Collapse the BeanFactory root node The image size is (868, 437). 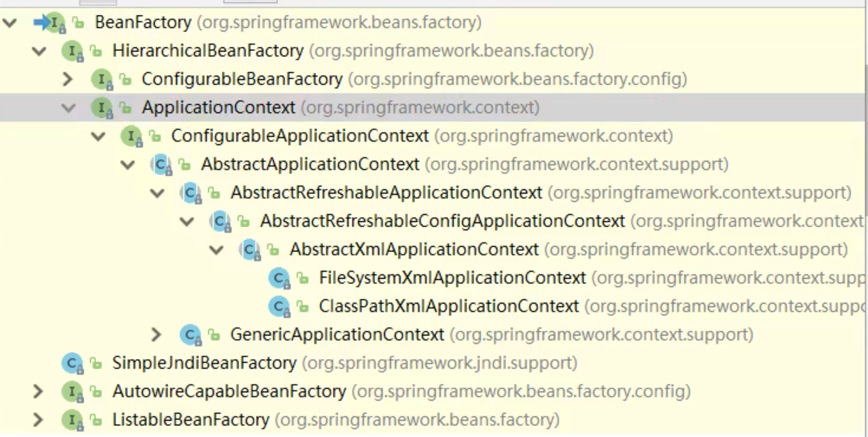10,22
